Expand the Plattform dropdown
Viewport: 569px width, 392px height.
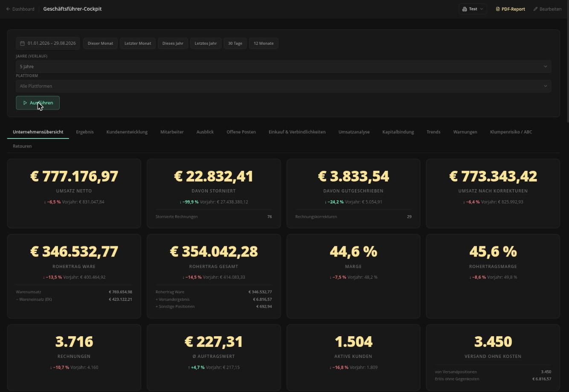(284, 86)
